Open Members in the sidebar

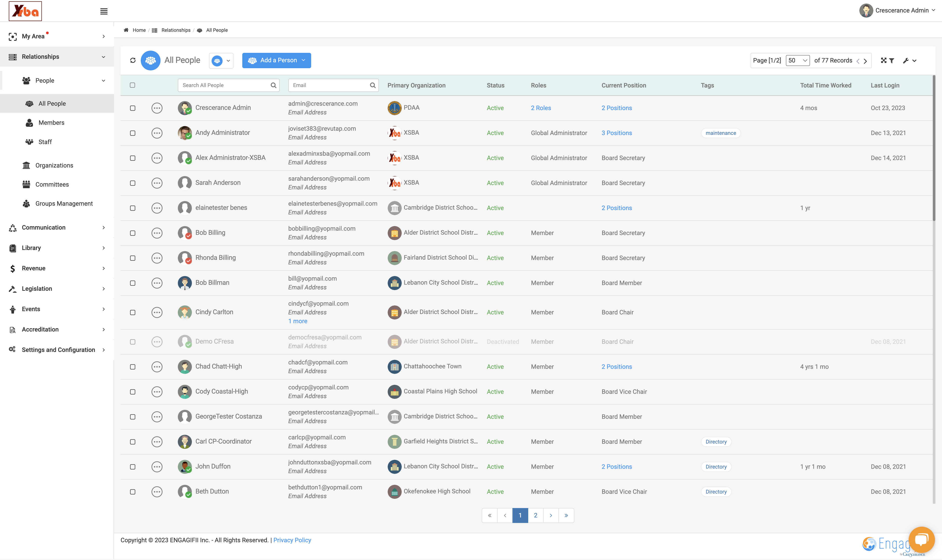point(51,123)
